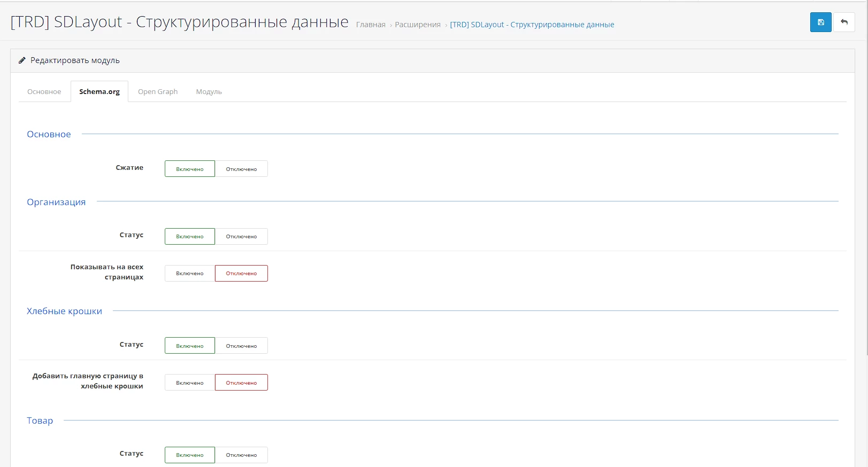Click the Хлебные крошки section heading
Viewport: 868px width, 467px height.
(64, 311)
